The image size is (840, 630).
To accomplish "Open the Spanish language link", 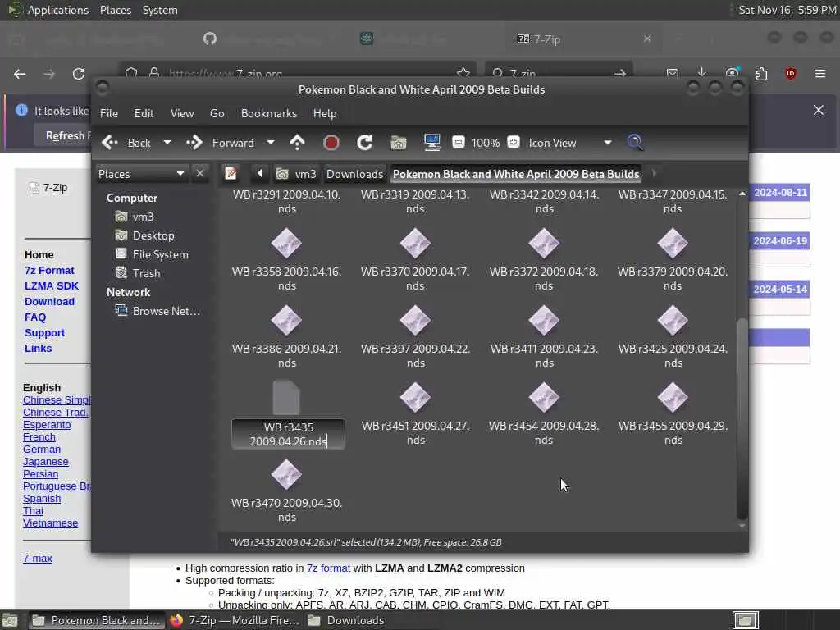I will tap(42, 499).
